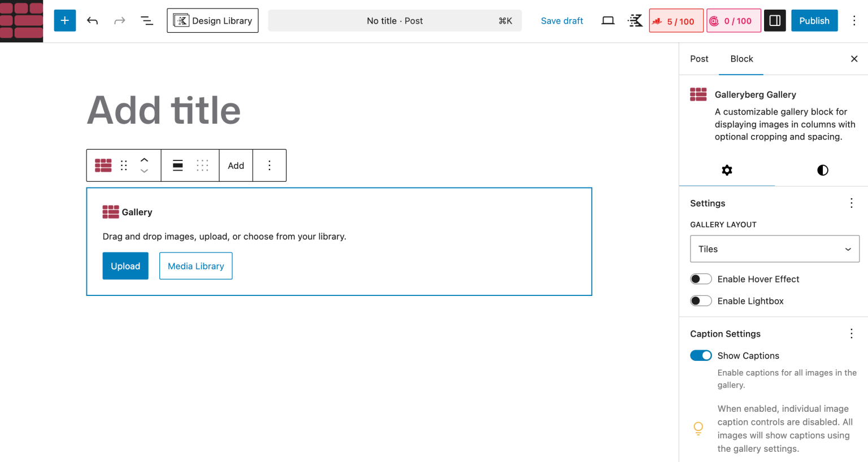Screen dimensions: 868x462
Task: Click the laptop preview icon
Action: coord(607,21)
